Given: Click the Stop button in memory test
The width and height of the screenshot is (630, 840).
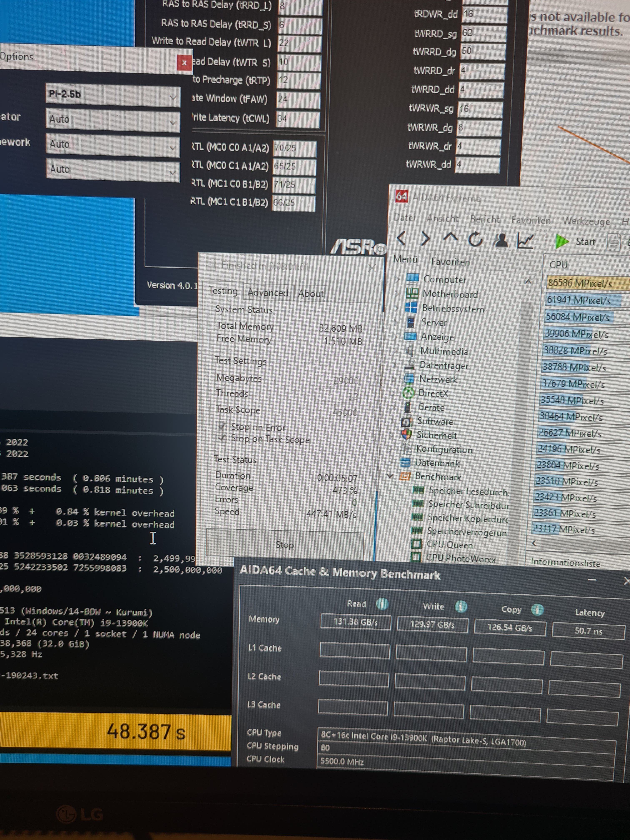Looking at the screenshot, I should (x=285, y=545).
